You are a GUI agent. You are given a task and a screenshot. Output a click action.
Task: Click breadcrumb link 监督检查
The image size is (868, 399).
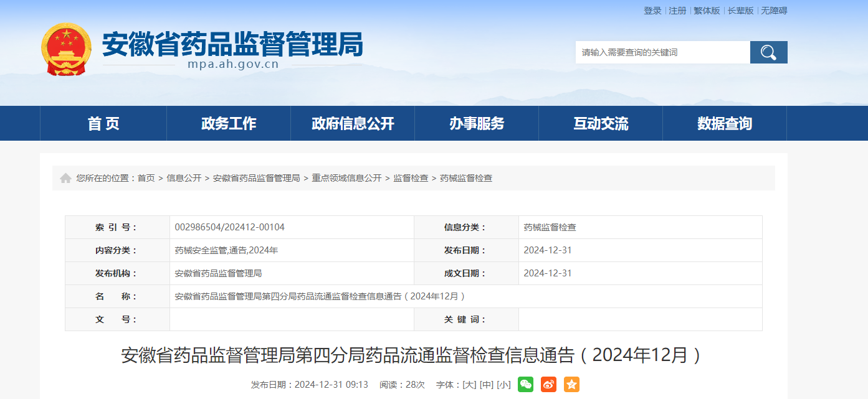[x=411, y=178]
